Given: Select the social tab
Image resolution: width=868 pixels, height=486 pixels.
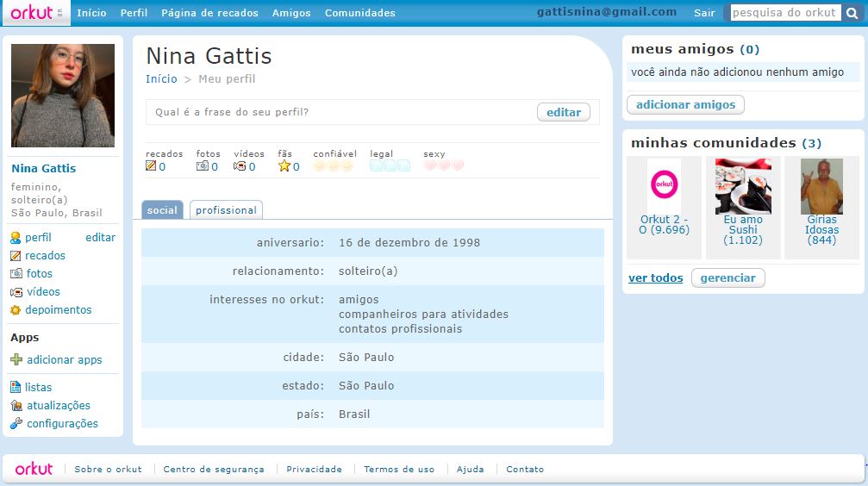Looking at the screenshot, I should [162, 210].
